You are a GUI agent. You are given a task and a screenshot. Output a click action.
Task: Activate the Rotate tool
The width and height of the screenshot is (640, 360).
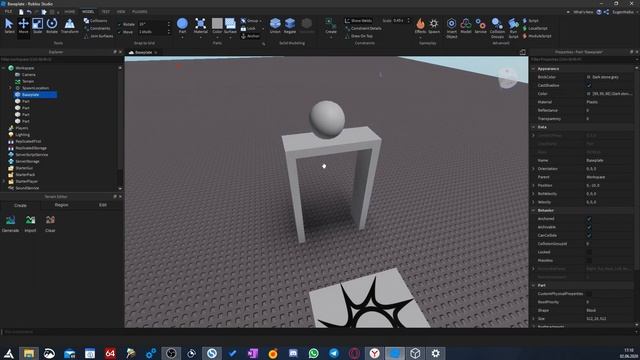click(x=52, y=25)
